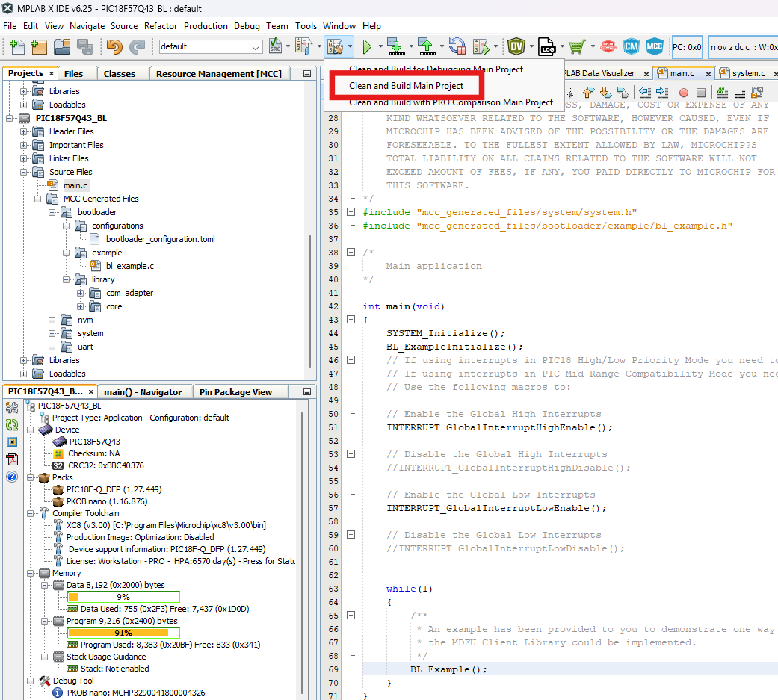
Task: Launch the MCC Code Configurator icon
Action: pyautogui.click(x=655, y=46)
